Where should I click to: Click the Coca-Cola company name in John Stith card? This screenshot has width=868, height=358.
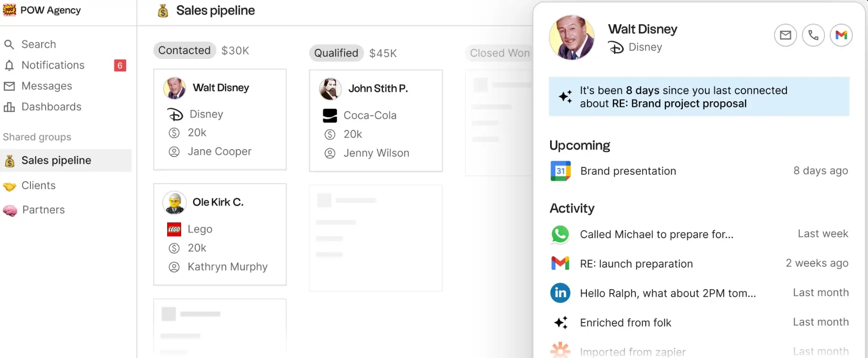(x=370, y=115)
